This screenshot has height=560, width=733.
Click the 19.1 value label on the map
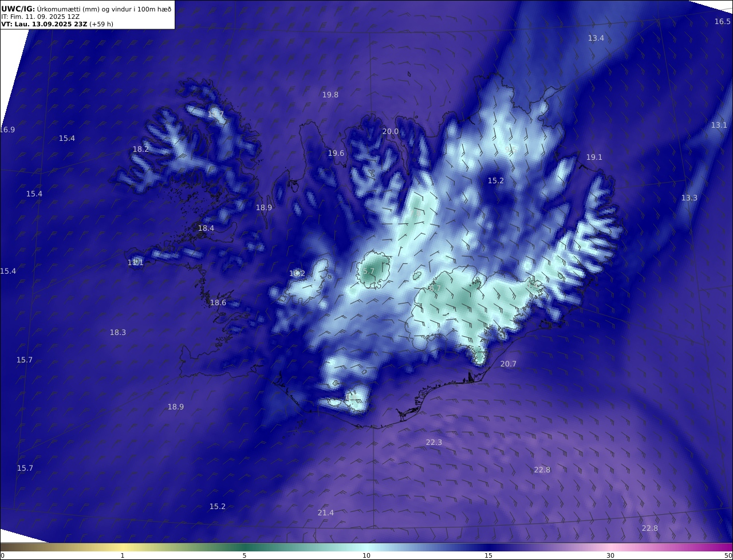coord(594,157)
